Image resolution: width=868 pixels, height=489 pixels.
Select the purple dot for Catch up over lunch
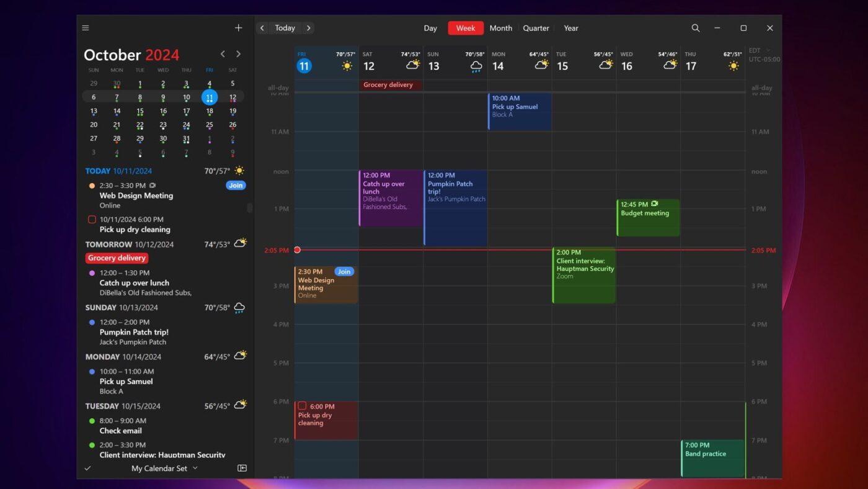coord(92,273)
